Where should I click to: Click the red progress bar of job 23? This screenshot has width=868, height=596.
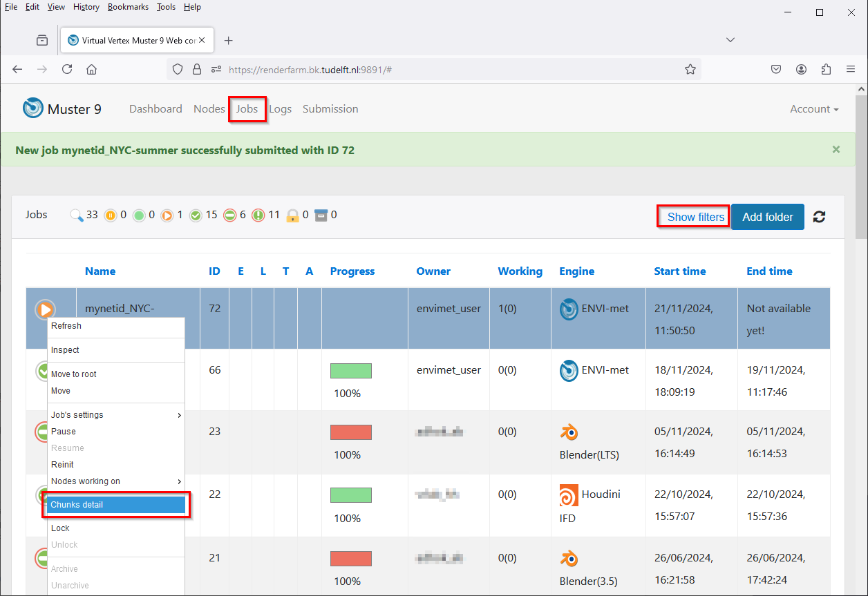350,432
